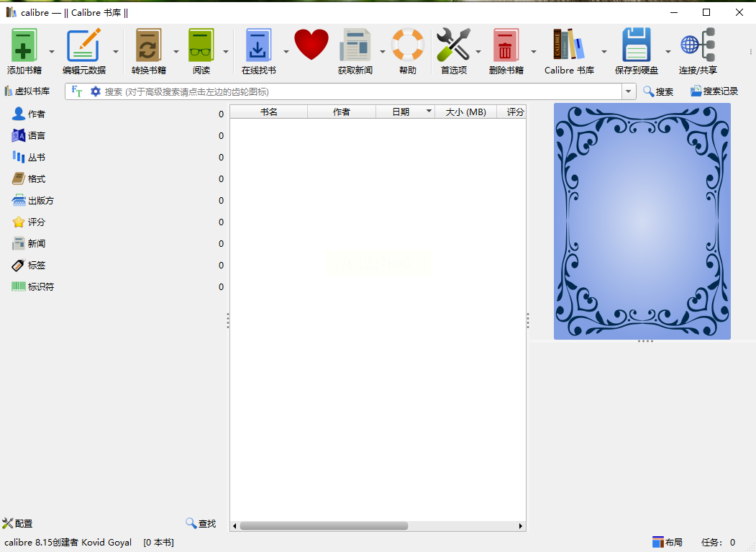Click the 帮助 (Help) lifebuoy icon
The height and width of the screenshot is (552, 756).
pyautogui.click(x=407, y=45)
